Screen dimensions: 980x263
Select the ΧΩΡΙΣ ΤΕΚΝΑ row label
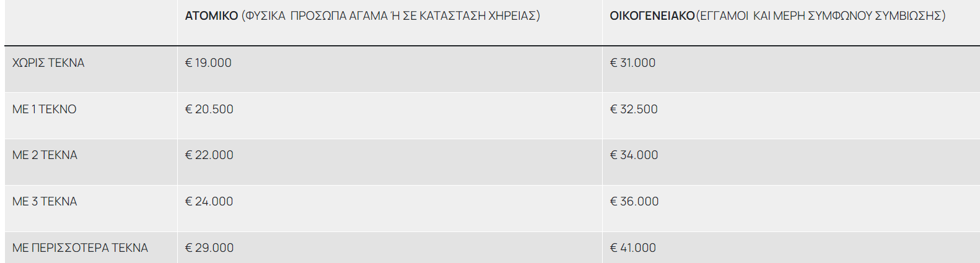pyautogui.click(x=48, y=63)
